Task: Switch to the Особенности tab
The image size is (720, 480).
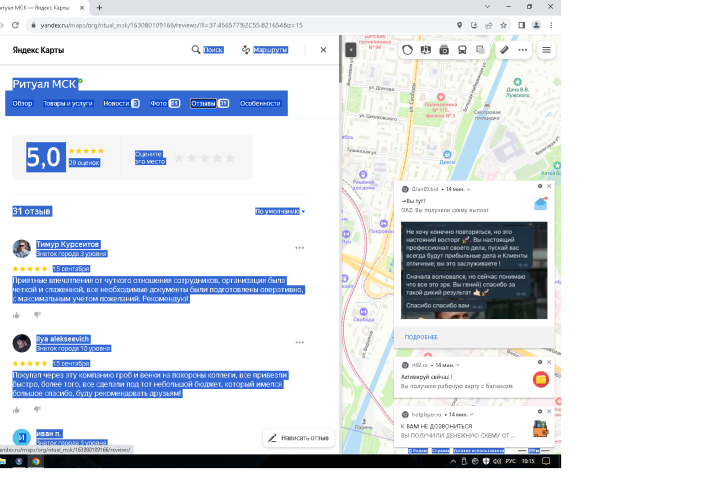Action: [260, 103]
